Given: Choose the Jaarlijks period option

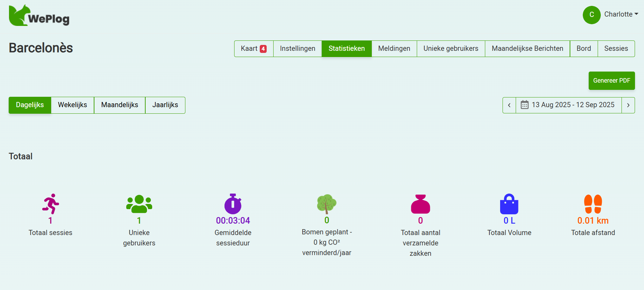Looking at the screenshot, I should 165,105.
